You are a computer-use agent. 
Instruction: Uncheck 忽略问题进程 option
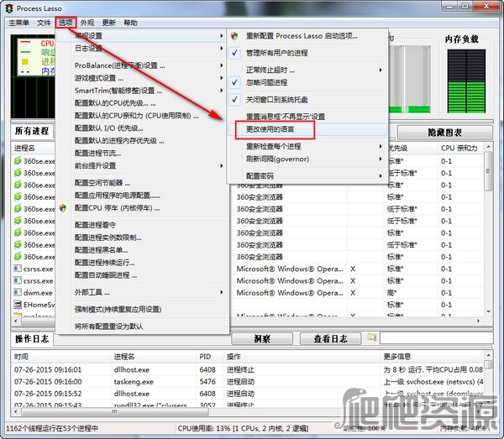tap(235, 82)
